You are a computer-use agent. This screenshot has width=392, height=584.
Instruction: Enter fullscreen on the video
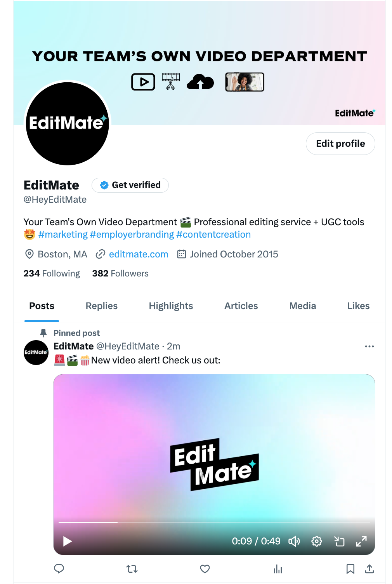click(x=361, y=541)
